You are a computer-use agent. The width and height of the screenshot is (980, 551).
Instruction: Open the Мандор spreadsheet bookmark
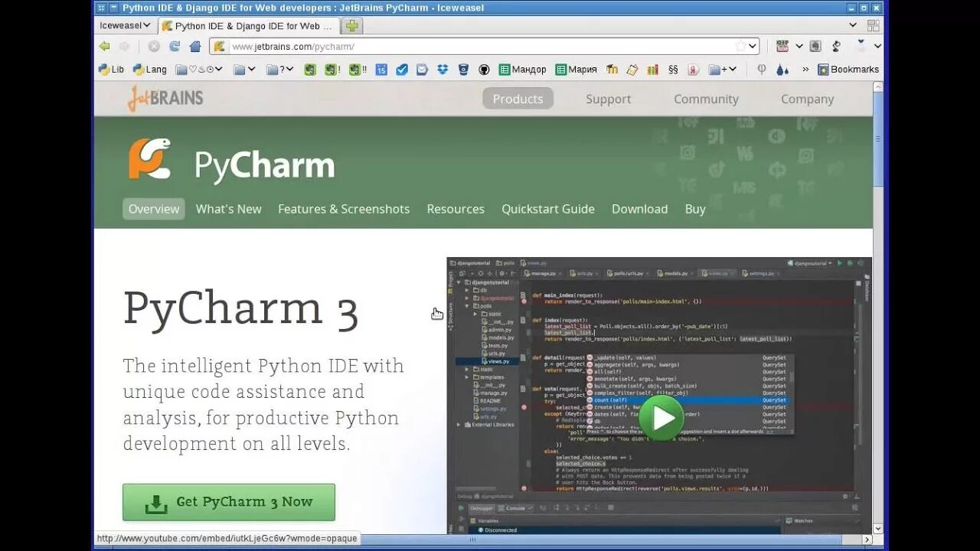click(523, 69)
